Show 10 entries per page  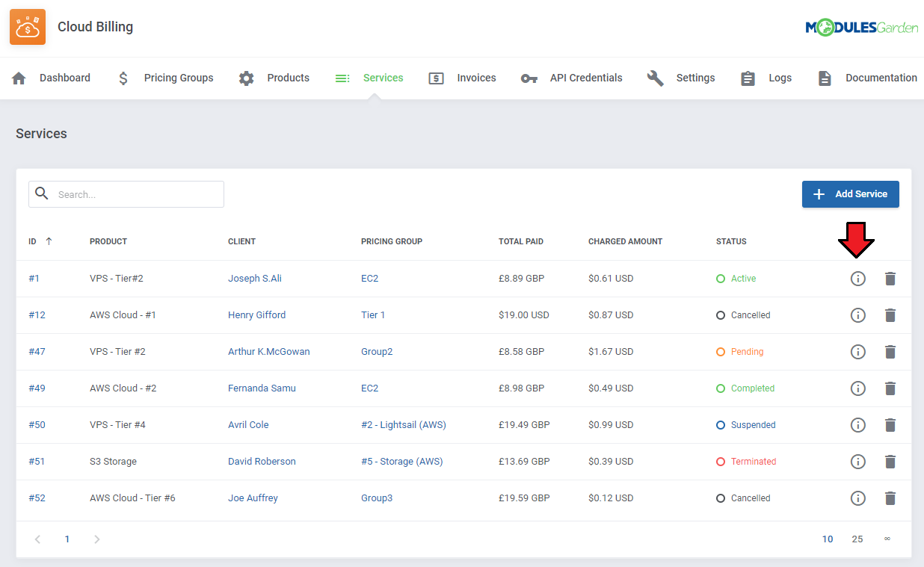click(828, 539)
